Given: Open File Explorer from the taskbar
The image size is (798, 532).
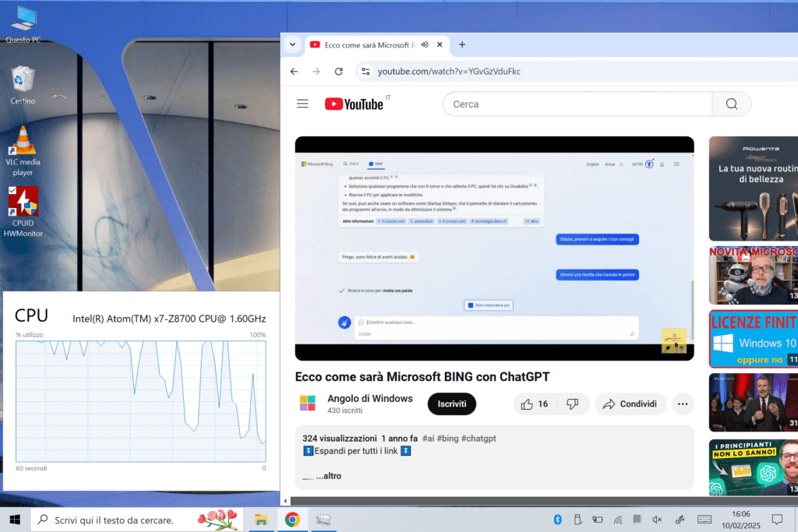Looking at the screenshot, I should [x=261, y=520].
